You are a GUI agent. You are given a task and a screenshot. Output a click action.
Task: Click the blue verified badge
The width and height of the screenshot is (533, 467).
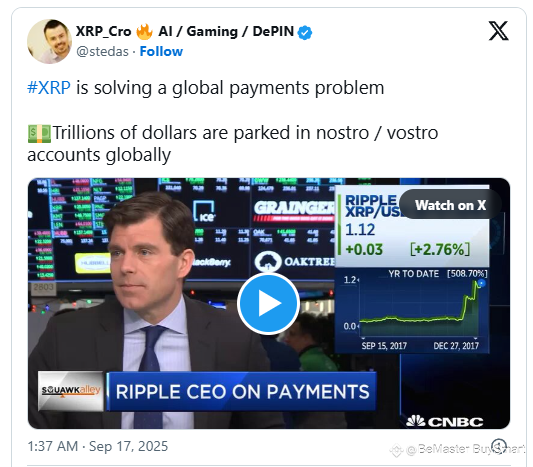[305, 33]
